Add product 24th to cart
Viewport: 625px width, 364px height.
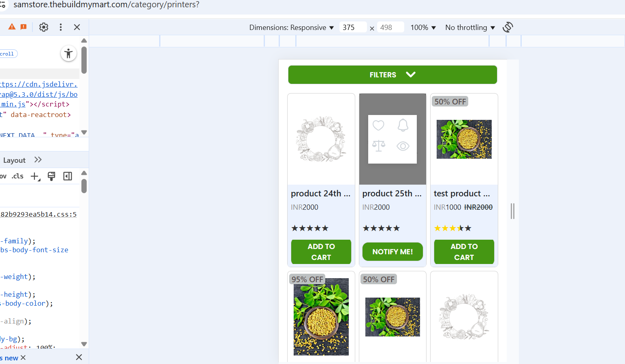point(321,252)
